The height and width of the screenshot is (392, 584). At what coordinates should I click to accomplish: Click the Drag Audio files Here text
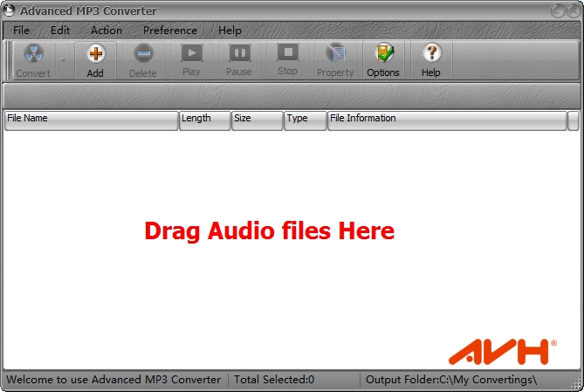click(269, 231)
